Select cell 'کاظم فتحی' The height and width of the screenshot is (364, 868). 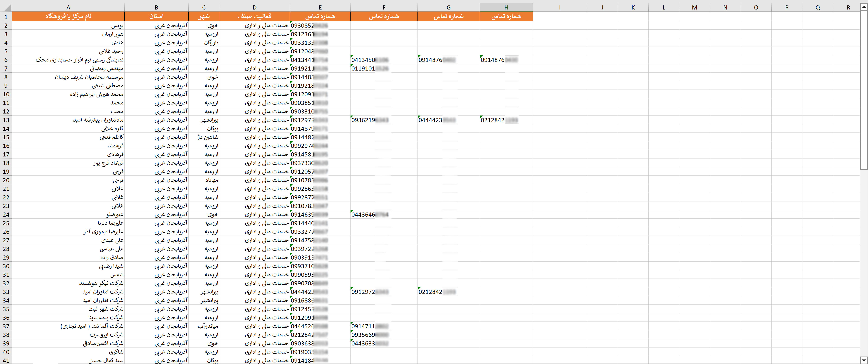[x=68, y=137]
